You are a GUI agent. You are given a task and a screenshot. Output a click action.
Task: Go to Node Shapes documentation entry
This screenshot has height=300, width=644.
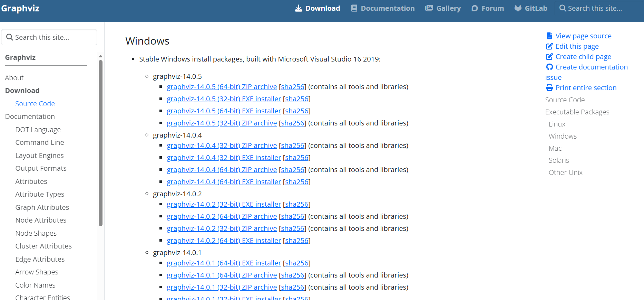click(36, 233)
